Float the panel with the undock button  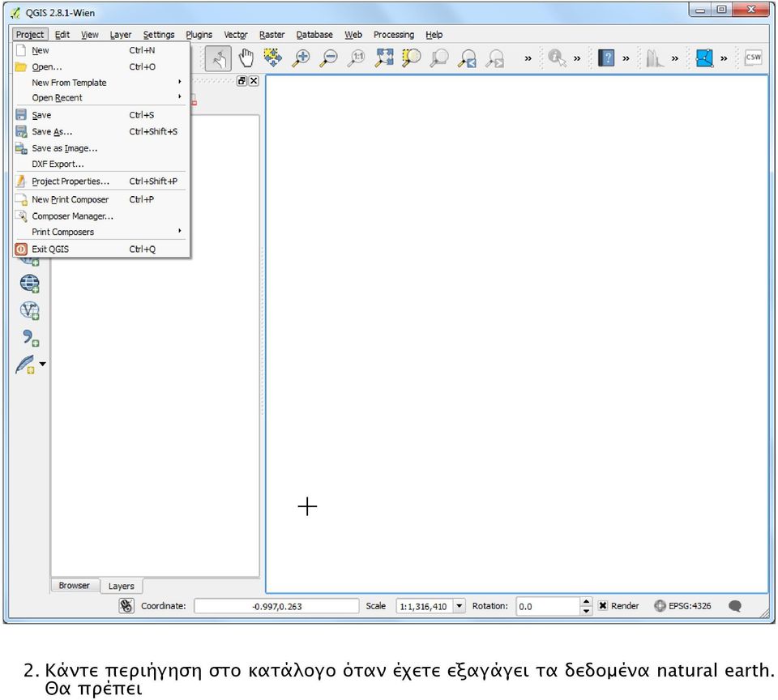[x=242, y=81]
